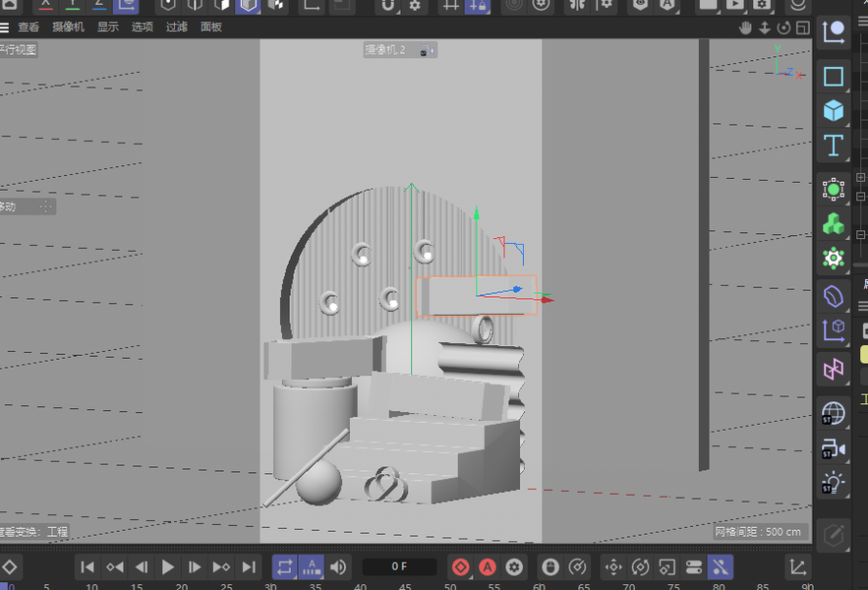Jump to previous keyframe
Viewport: 868px width, 590px height.
tap(115, 567)
